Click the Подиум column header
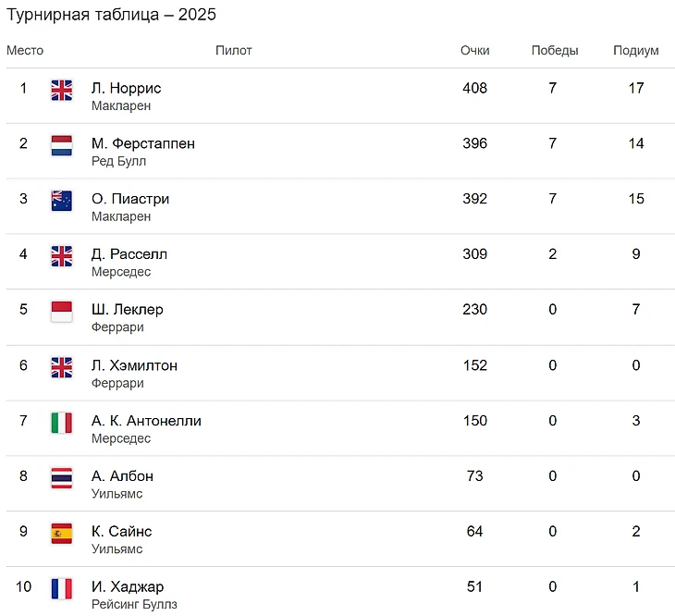 [635, 51]
